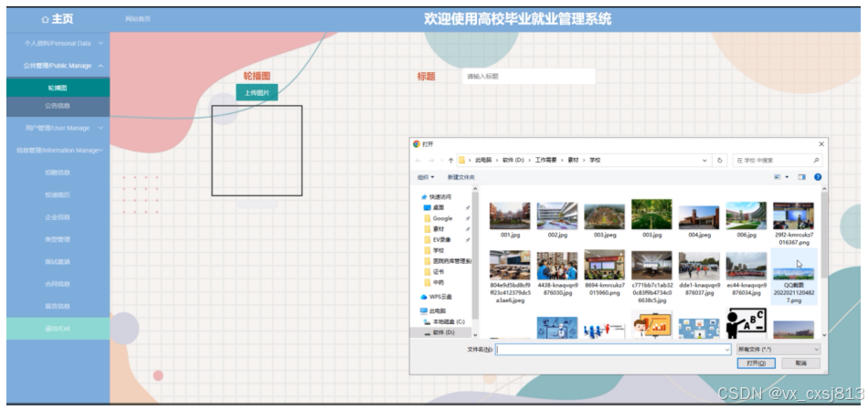This screenshot has height=410, width=868.
Task: Open 留言信息 in the sidebar
Action: 58,306
